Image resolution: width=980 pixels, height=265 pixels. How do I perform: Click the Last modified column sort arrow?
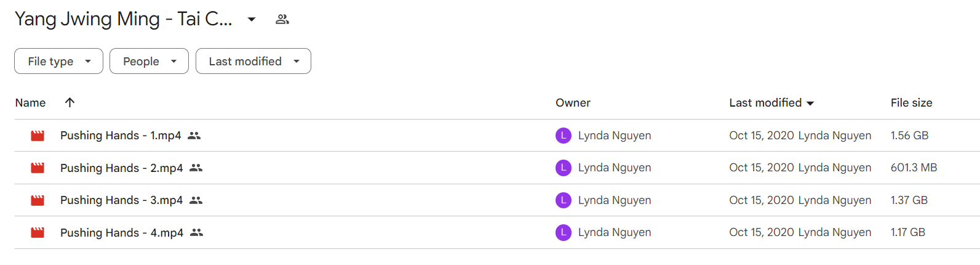coord(810,104)
